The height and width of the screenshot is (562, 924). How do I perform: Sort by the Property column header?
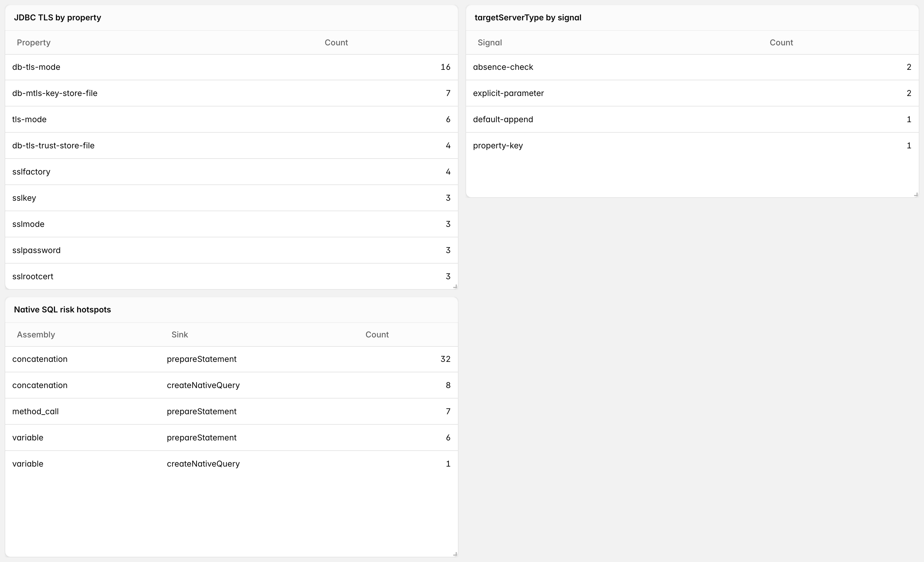(x=34, y=42)
